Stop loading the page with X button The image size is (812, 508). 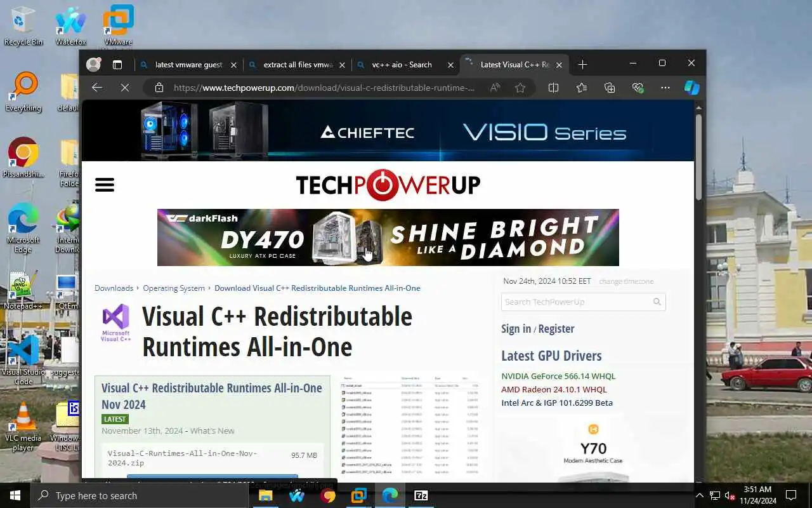[125, 88]
